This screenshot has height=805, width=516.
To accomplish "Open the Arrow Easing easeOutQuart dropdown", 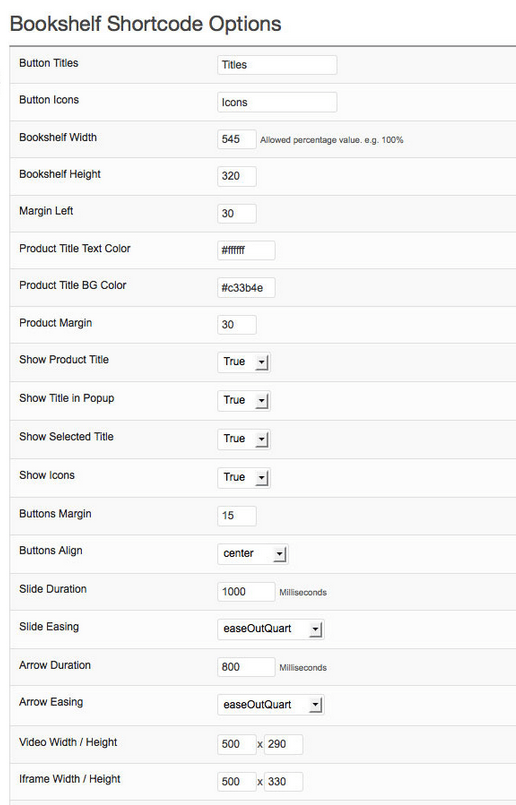I will [271, 705].
